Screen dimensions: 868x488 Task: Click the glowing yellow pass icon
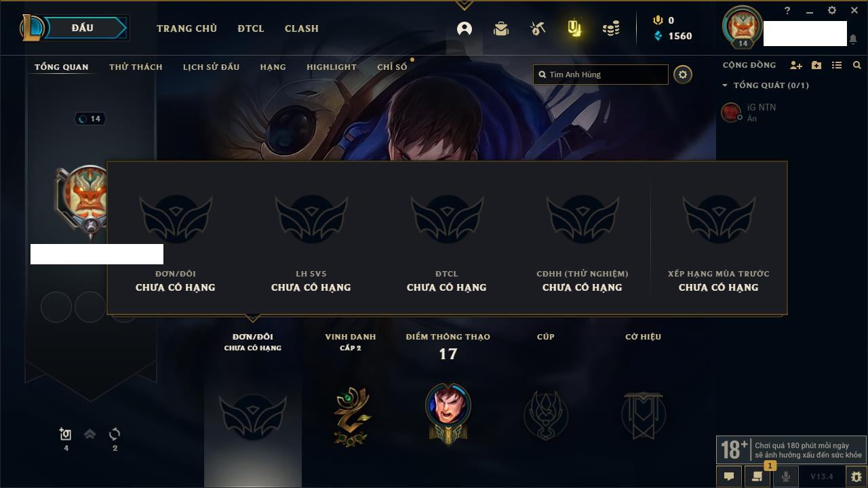tap(574, 28)
